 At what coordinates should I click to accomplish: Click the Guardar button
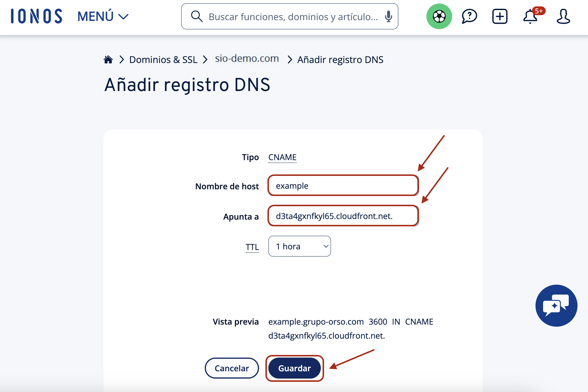point(295,368)
